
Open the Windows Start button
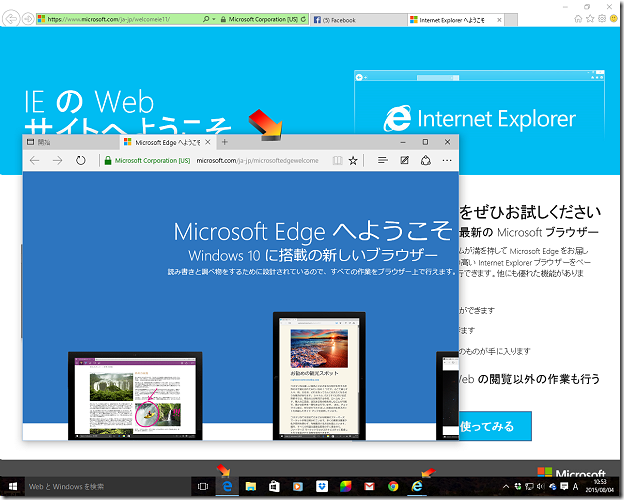tap(13, 486)
